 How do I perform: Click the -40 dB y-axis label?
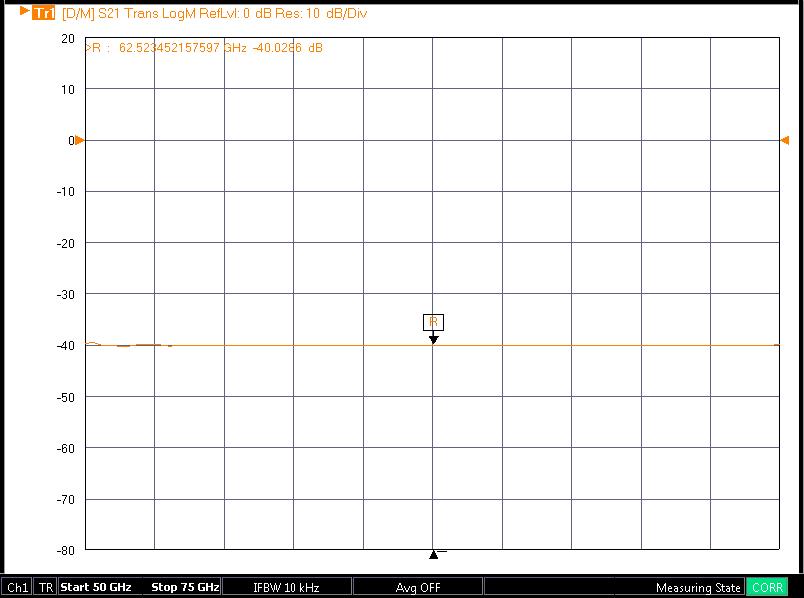[x=65, y=346]
